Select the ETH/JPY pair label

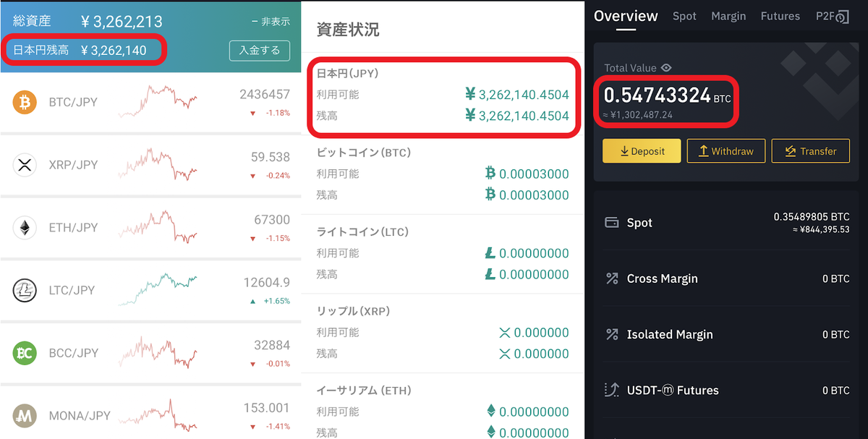coord(73,228)
